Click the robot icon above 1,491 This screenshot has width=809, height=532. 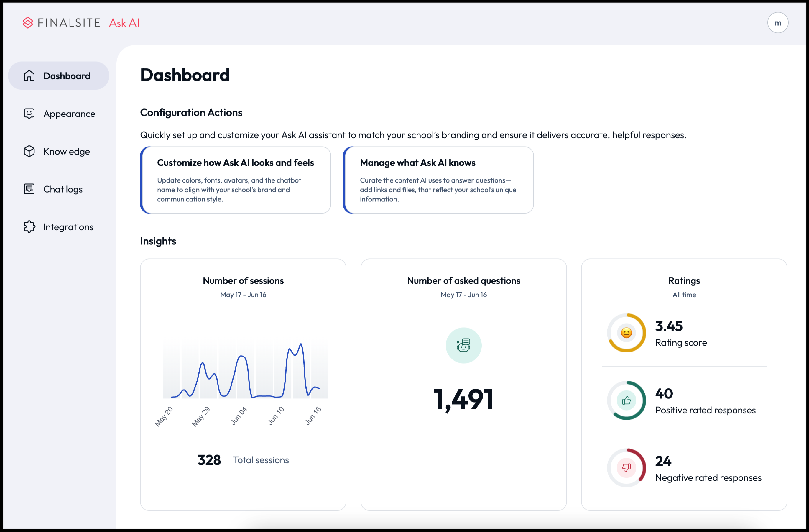pos(463,345)
